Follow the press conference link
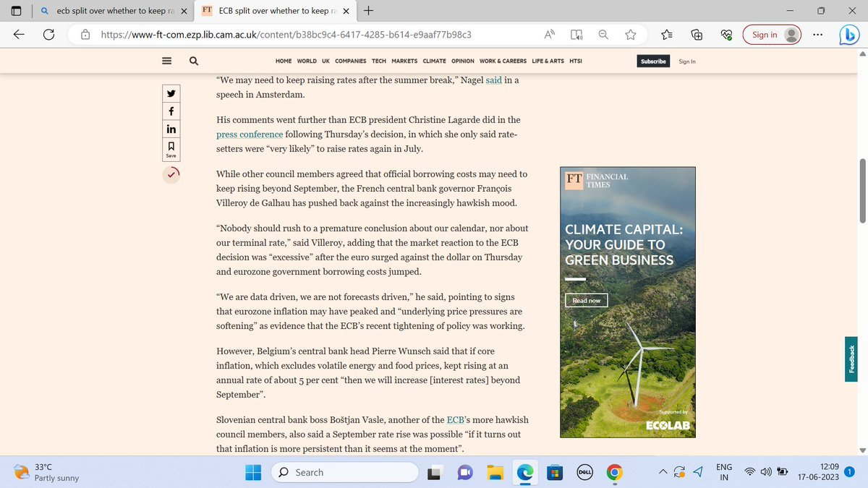Screen dimensions: 868x488 [x=250, y=134]
